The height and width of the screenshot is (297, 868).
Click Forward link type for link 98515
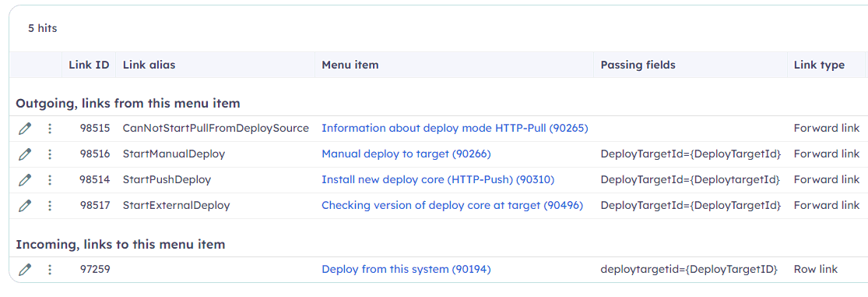[x=827, y=129]
